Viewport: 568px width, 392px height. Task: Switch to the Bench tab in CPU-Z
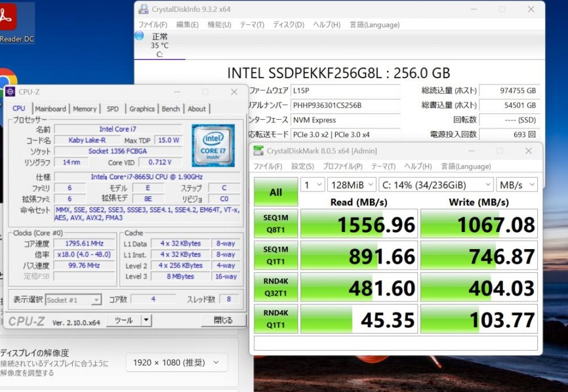[170, 109]
